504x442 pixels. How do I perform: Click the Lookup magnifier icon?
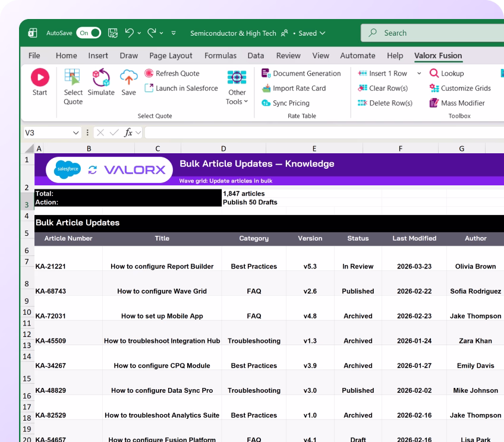point(434,73)
